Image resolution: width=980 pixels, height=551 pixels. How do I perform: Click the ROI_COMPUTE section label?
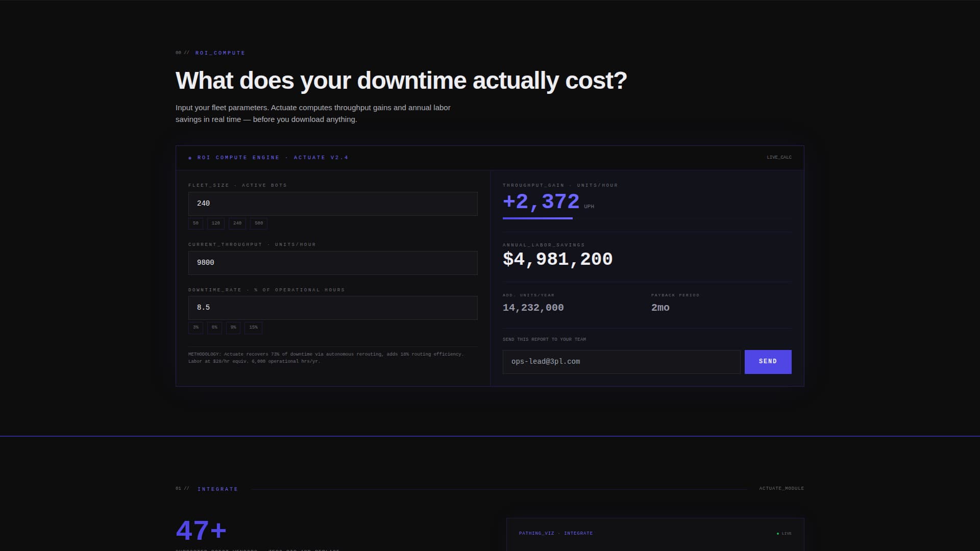pyautogui.click(x=220, y=53)
